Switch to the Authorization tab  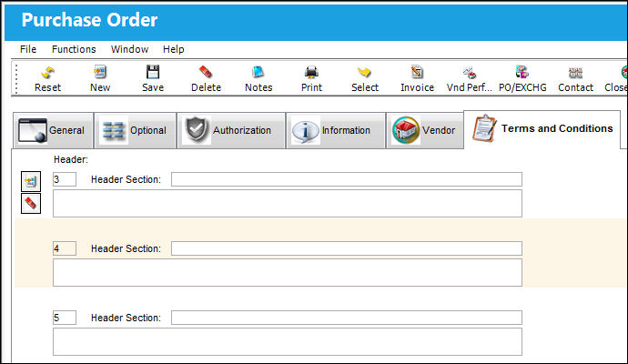(231, 130)
